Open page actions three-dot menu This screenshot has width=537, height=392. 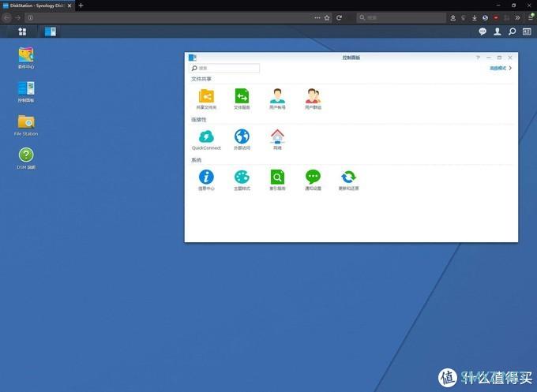point(317,17)
